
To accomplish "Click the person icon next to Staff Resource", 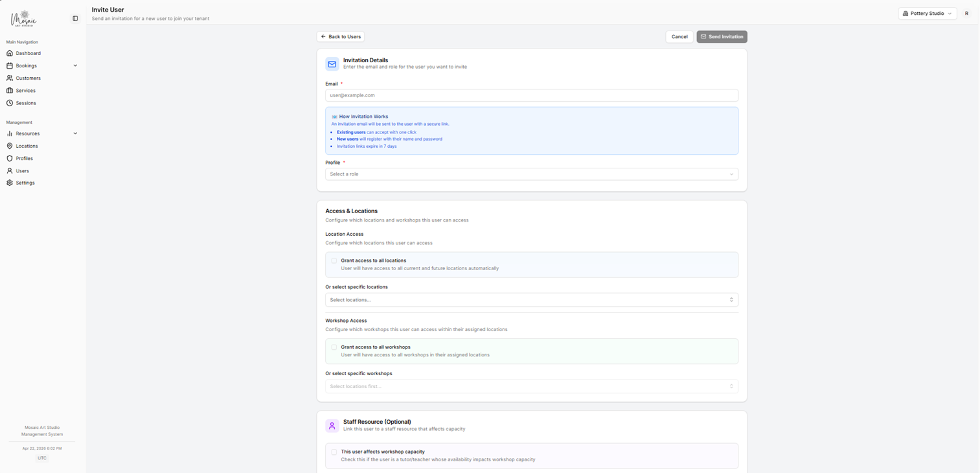I will coord(332,426).
